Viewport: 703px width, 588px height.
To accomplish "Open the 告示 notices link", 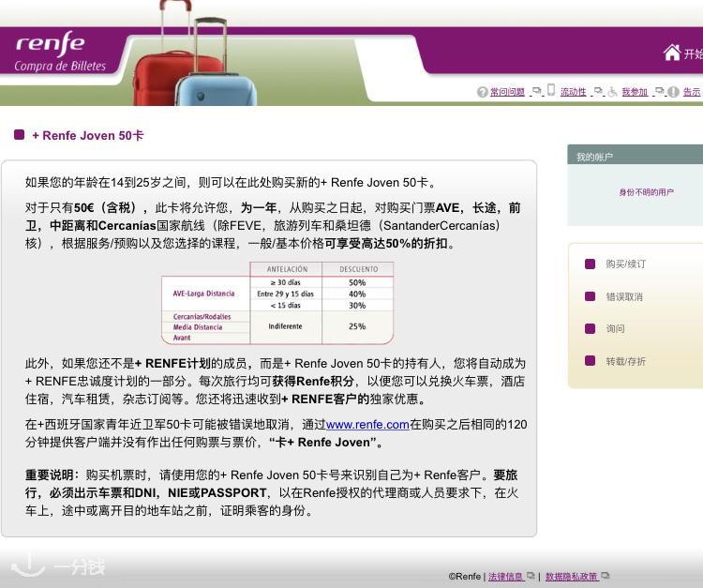I will 692,92.
